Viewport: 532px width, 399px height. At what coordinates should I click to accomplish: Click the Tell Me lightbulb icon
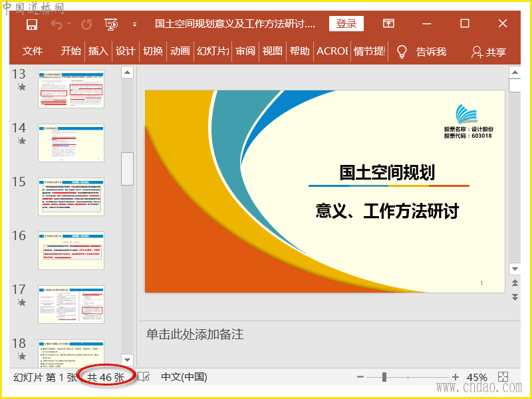tap(402, 52)
